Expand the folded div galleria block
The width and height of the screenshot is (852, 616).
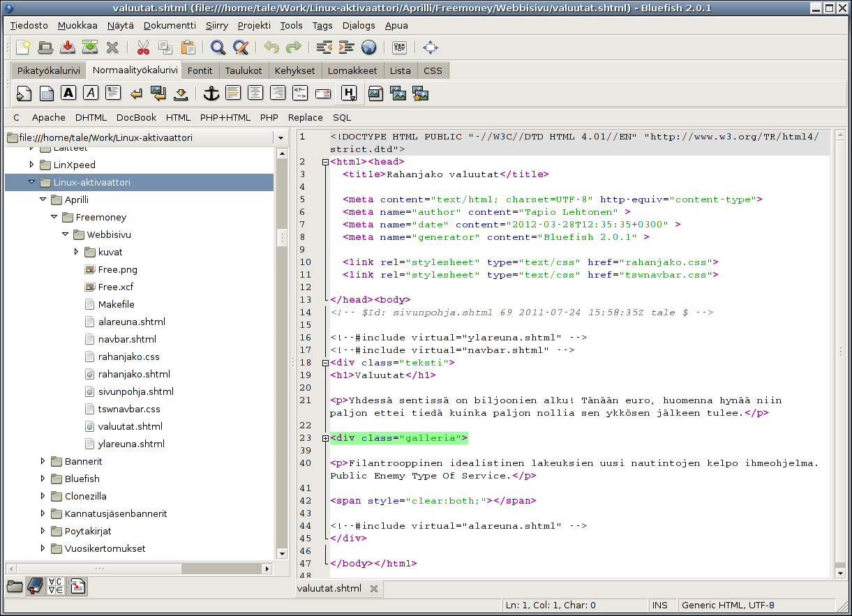[325, 438]
